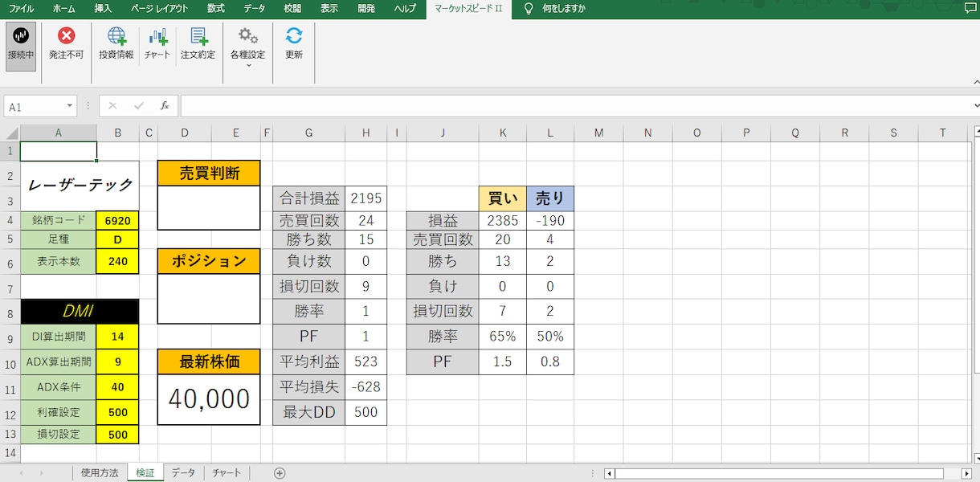Switch to the 使用方法 sheet tab
980x482 pixels.
100,473
